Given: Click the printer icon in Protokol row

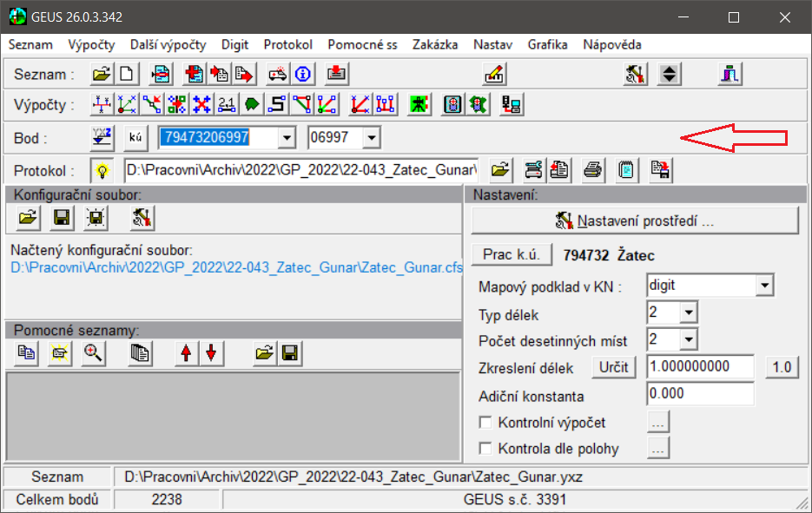Looking at the screenshot, I should click(592, 169).
